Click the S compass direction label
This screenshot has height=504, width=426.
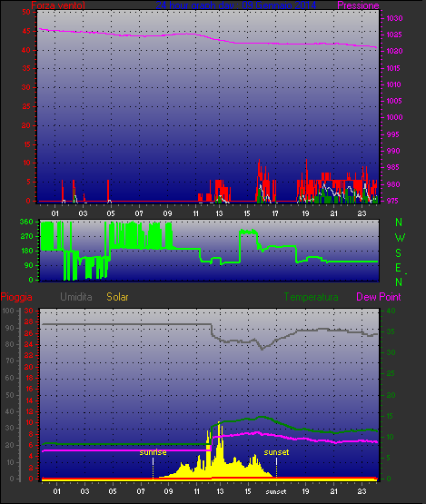pyautogui.click(x=399, y=253)
